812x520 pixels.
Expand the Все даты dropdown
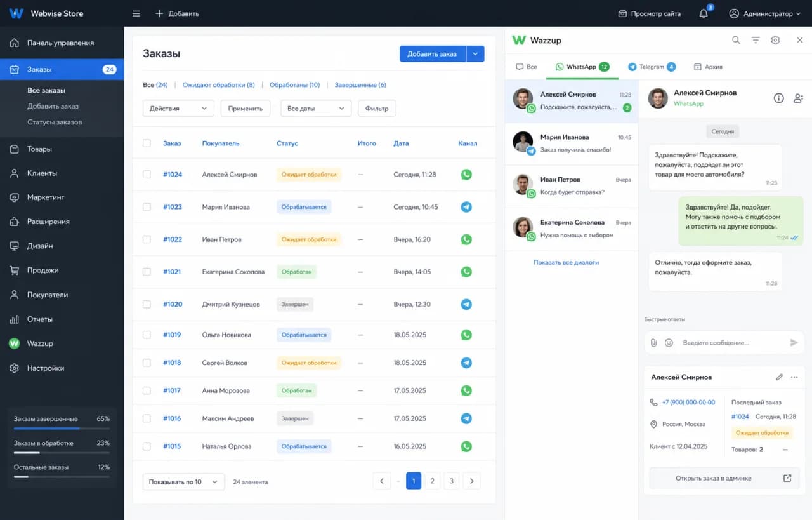316,109
